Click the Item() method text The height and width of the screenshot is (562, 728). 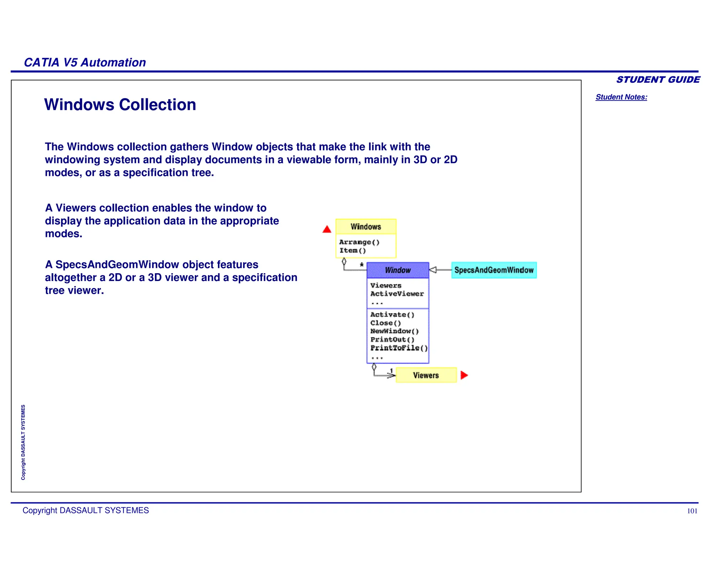[353, 250]
